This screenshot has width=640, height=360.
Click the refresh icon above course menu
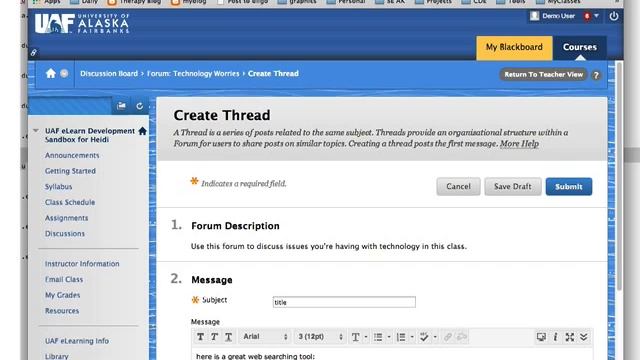140,106
